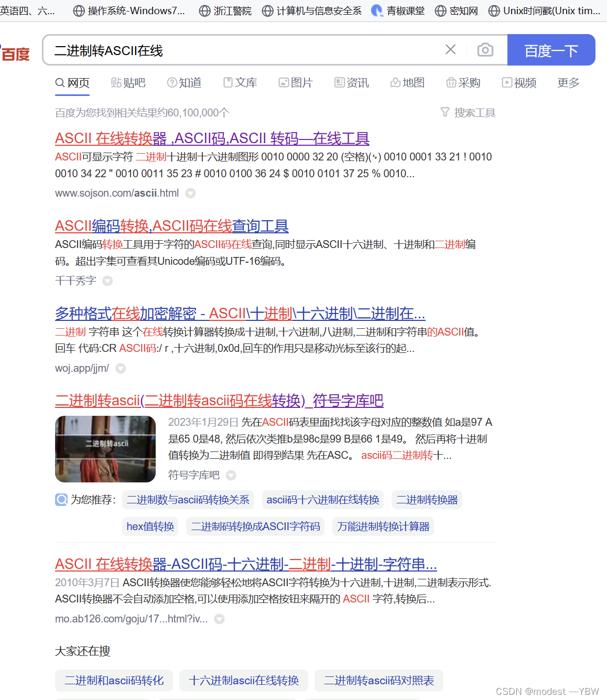607x700 pixels.
Task: Click the woj.app/jjm/ URL
Action: point(82,368)
